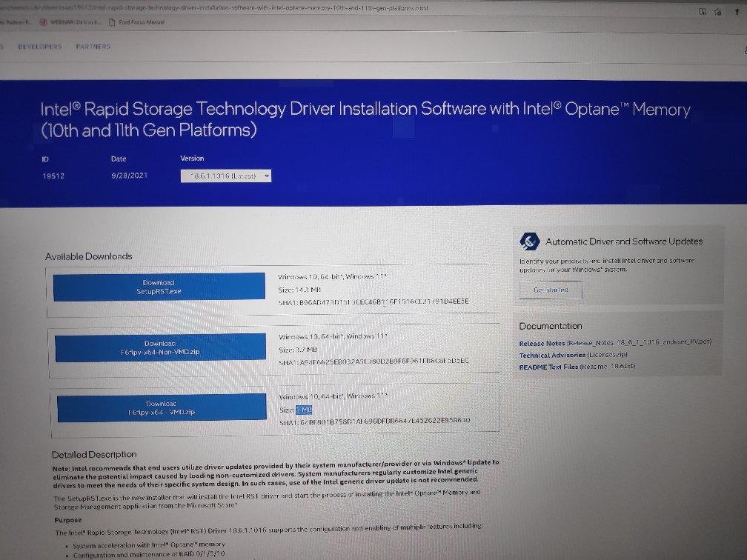Open the DEVELOPERS navigation menu
The width and height of the screenshot is (747, 560).
[40, 47]
